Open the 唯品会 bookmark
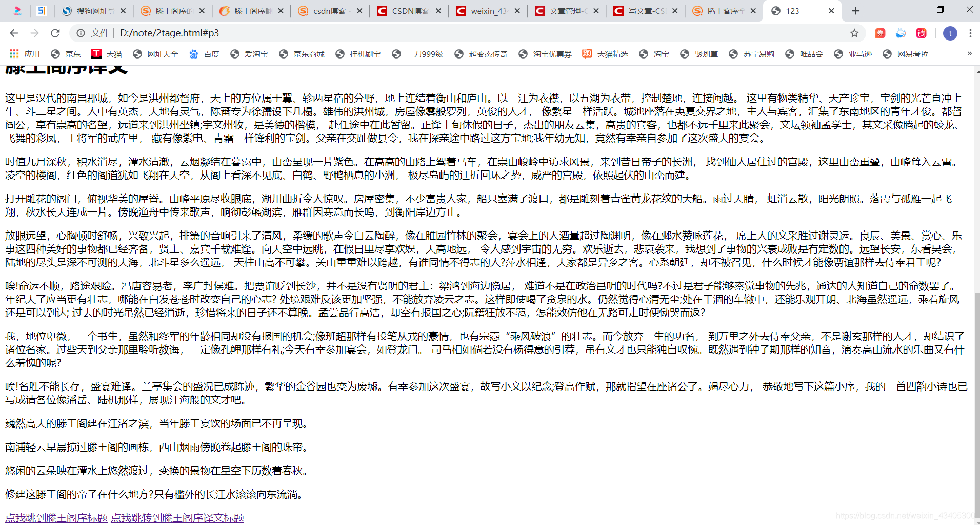 click(x=804, y=54)
